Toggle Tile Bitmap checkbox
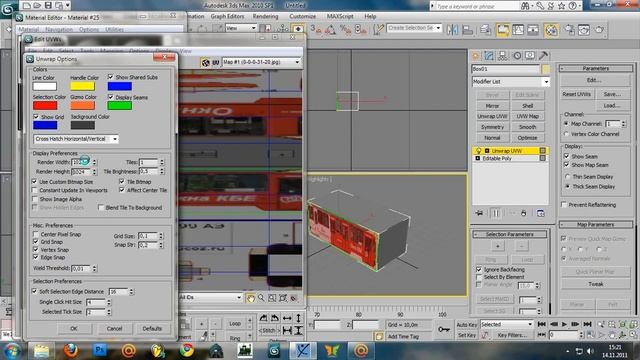Screen dimensions: 640x360 [122, 182]
